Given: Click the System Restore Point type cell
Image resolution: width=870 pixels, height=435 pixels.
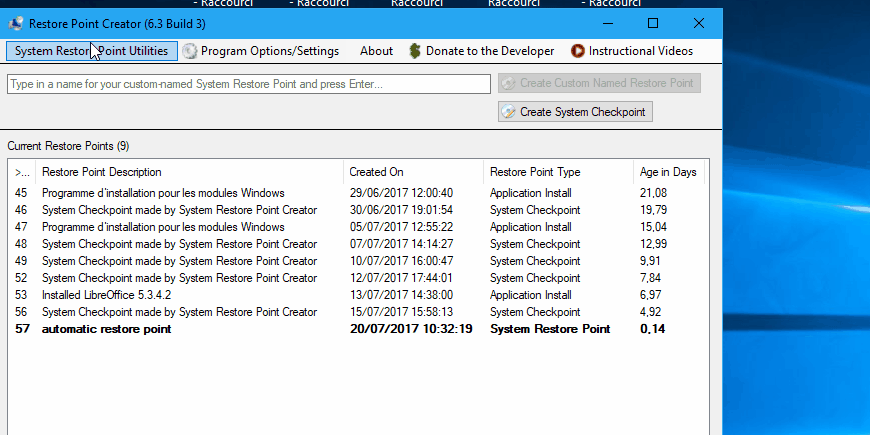Looking at the screenshot, I should (550, 329).
